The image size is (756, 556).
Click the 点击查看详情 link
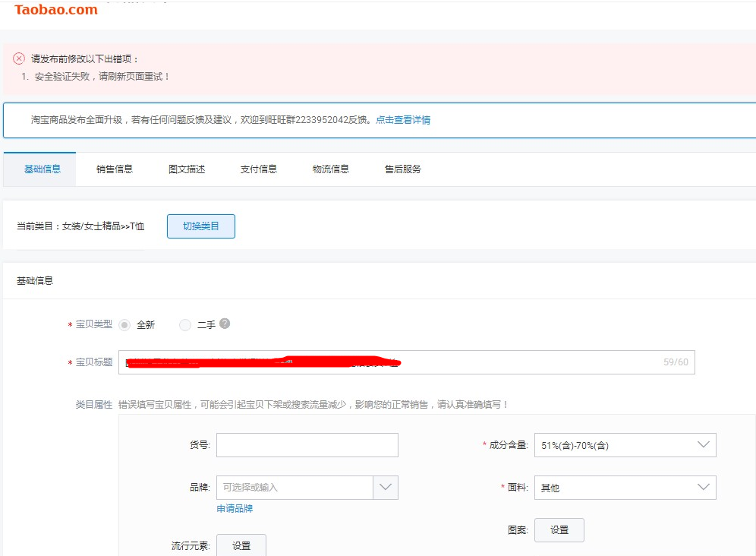403,120
